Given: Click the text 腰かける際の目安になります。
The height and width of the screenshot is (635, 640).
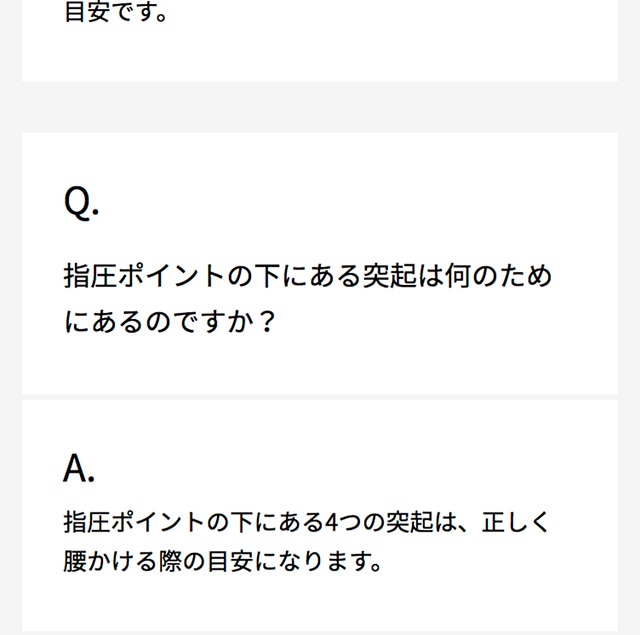Looking at the screenshot, I should tap(223, 561).
